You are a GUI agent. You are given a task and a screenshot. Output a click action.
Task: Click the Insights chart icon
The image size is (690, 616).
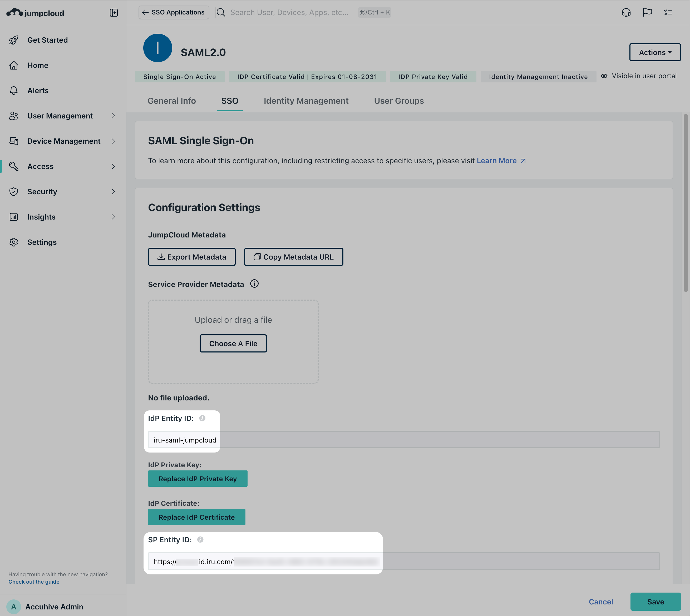(x=13, y=217)
